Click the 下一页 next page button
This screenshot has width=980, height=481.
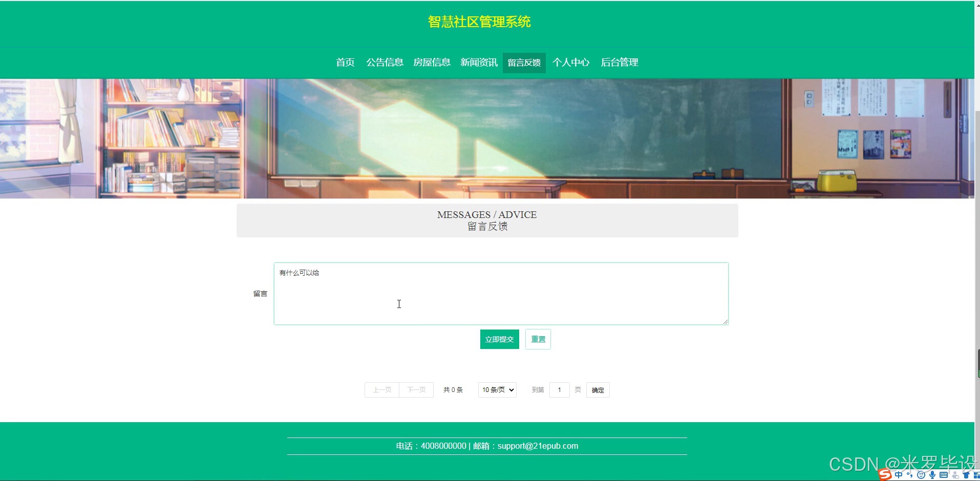(416, 390)
